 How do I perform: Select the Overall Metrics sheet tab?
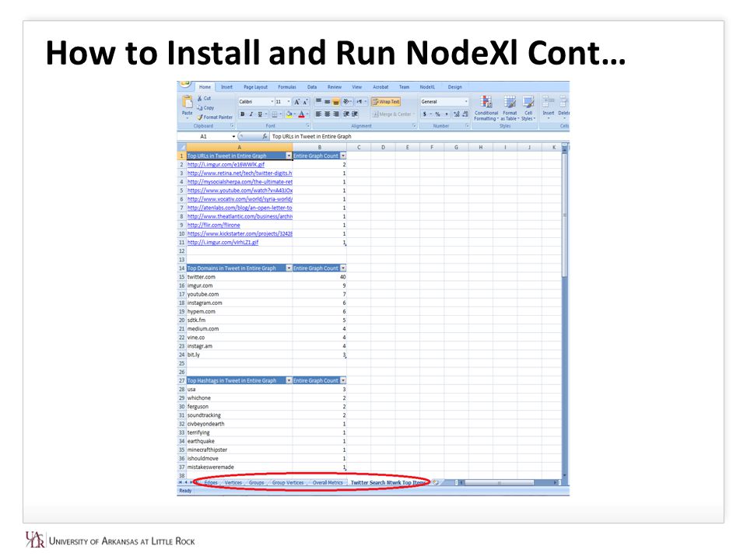point(328,482)
